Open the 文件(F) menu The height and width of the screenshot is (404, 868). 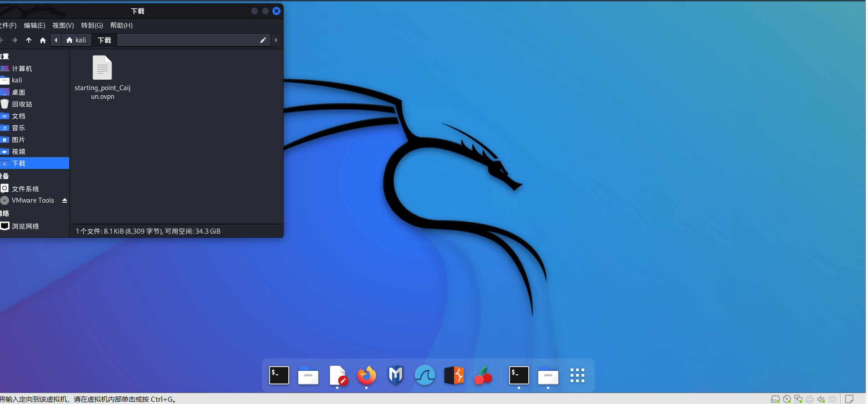(x=8, y=26)
